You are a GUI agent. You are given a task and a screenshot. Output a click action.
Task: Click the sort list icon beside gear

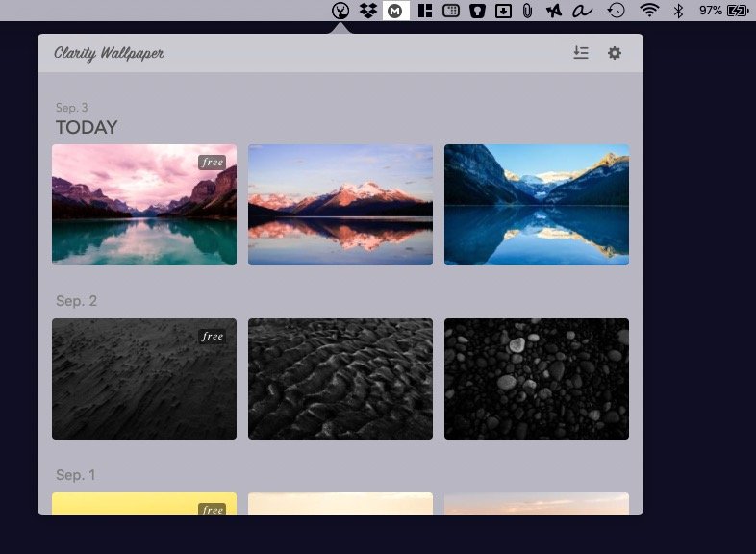[x=581, y=53]
